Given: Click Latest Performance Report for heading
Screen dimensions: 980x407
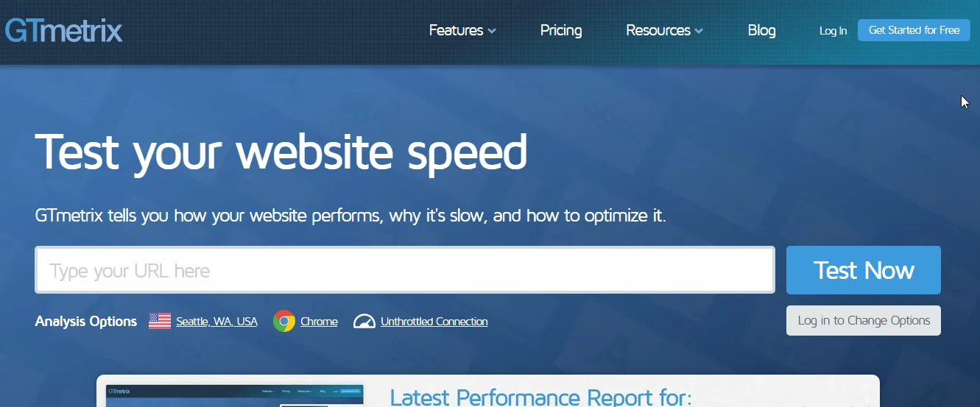Looking at the screenshot, I should pyautogui.click(x=540, y=397).
